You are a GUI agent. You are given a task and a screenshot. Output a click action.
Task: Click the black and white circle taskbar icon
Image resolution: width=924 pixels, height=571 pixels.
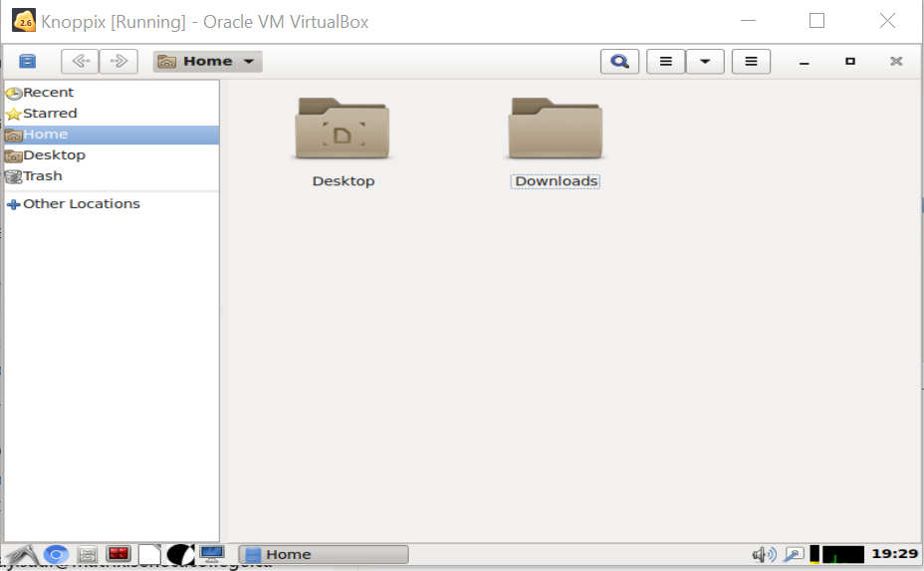180,554
